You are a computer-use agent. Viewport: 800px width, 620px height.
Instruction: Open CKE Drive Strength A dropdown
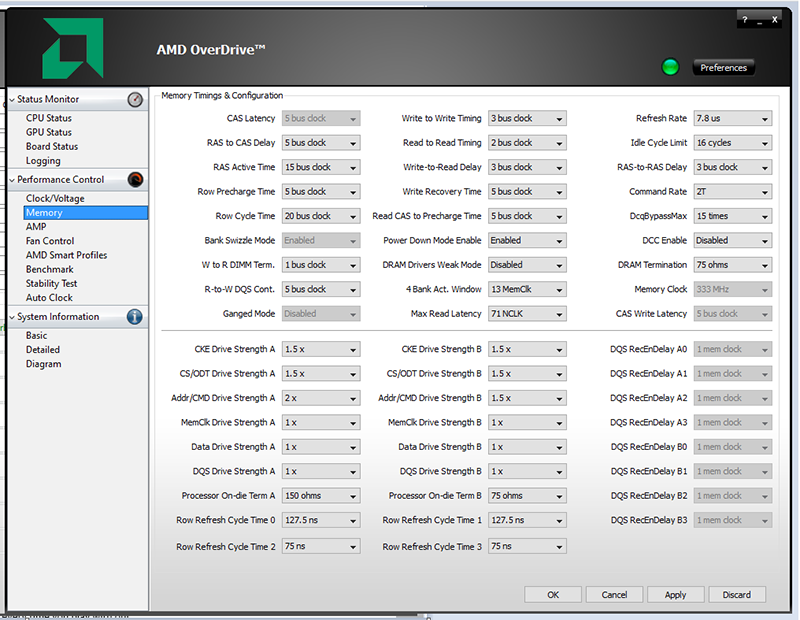tap(321, 350)
